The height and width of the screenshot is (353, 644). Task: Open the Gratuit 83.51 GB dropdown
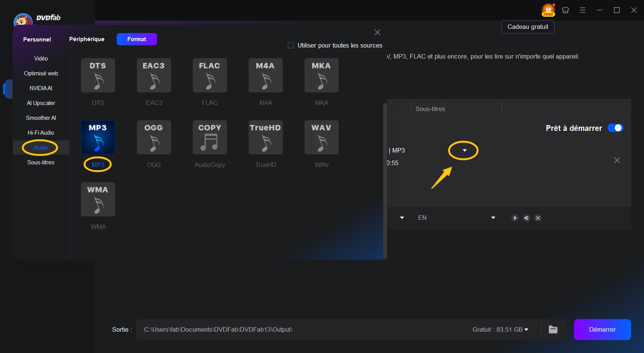coord(526,329)
